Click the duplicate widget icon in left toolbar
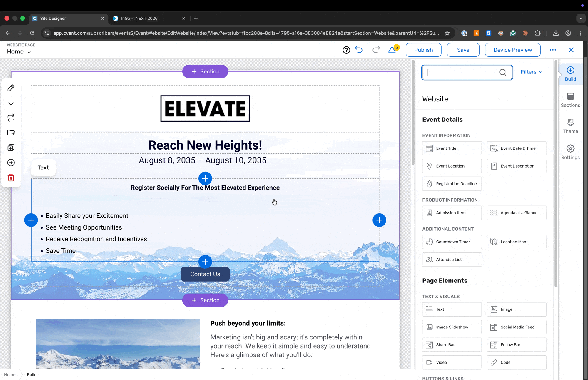This screenshot has height=380, width=588. point(11,148)
